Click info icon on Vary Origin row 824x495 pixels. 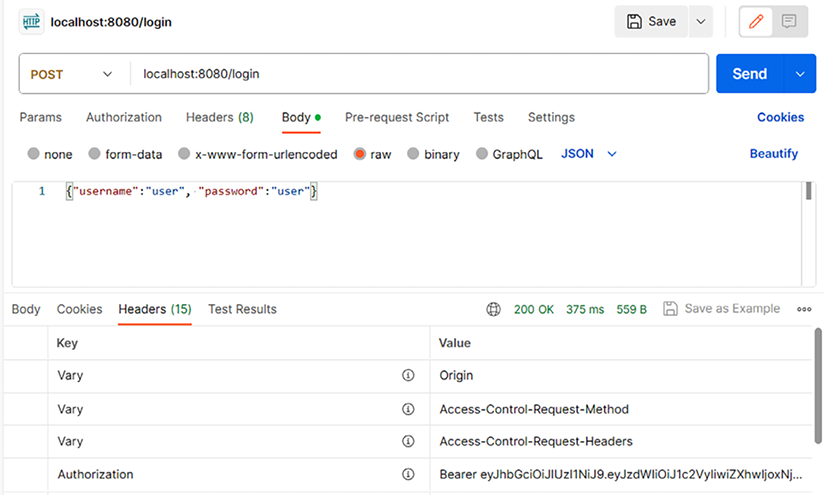(x=408, y=376)
